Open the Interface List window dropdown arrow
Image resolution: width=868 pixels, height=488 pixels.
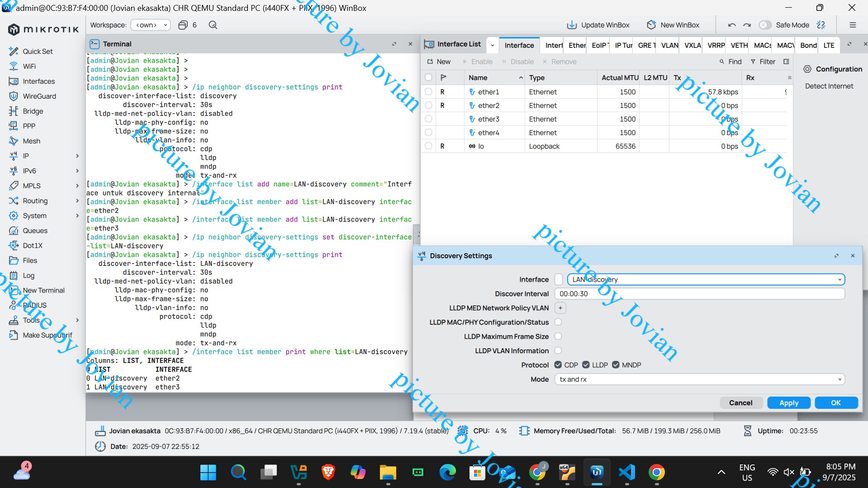tap(492, 45)
